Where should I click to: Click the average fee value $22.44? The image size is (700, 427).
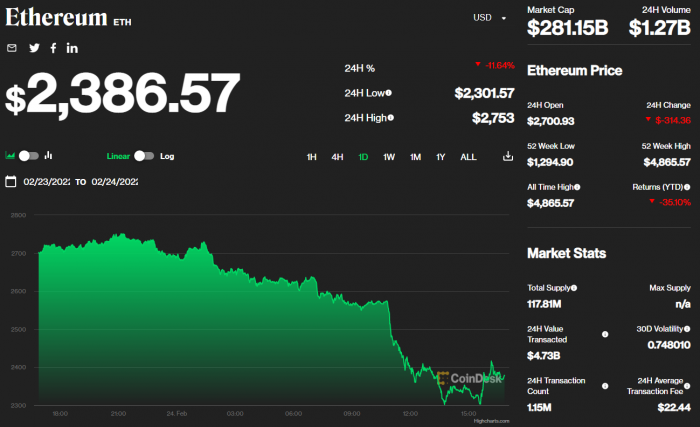click(x=674, y=407)
